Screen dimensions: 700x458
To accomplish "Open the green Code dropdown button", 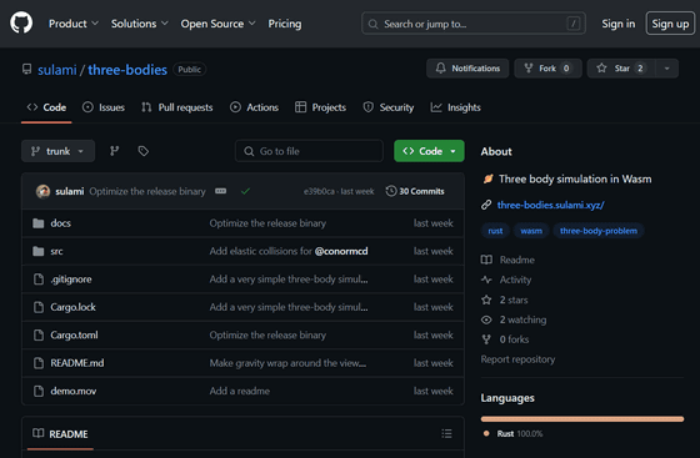I will coord(429,151).
